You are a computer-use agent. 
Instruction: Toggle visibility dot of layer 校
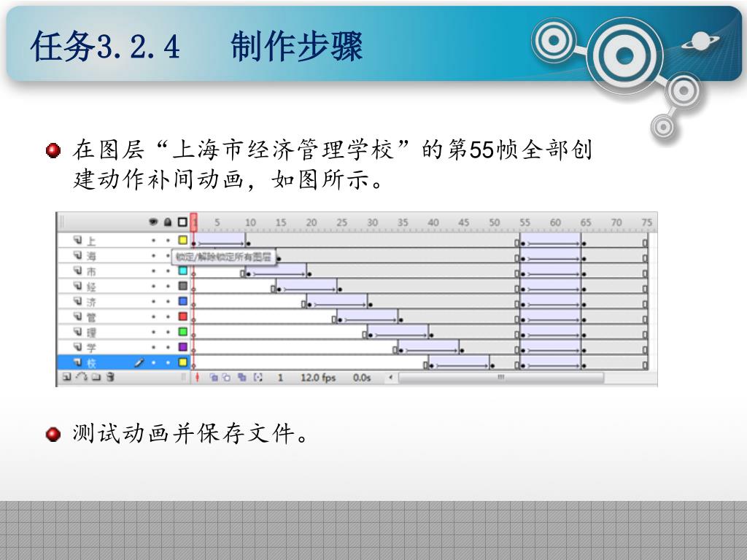coord(153,363)
